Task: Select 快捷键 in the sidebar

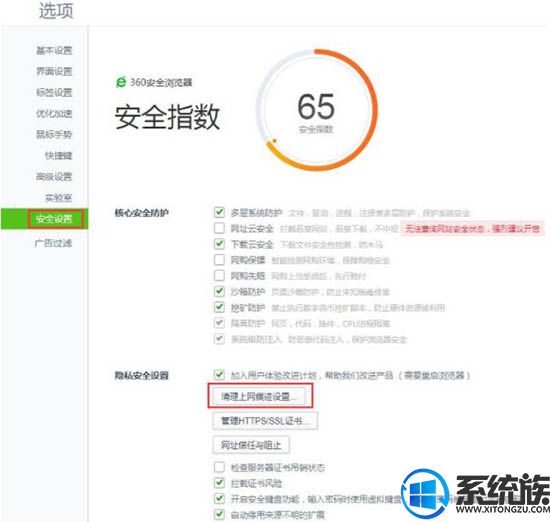Action: [58, 155]
